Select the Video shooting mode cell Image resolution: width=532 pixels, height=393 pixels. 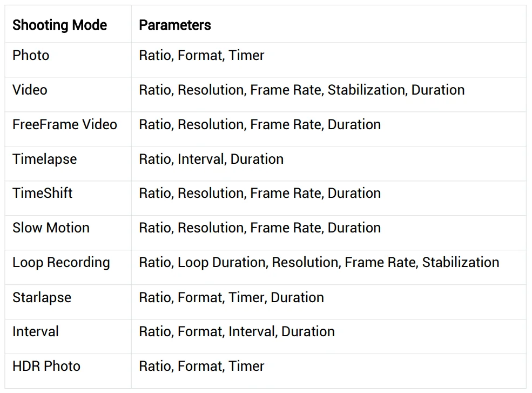30,90
